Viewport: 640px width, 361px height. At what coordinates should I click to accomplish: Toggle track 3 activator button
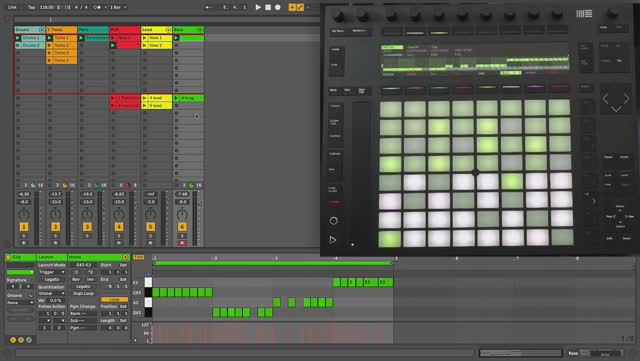87,227
